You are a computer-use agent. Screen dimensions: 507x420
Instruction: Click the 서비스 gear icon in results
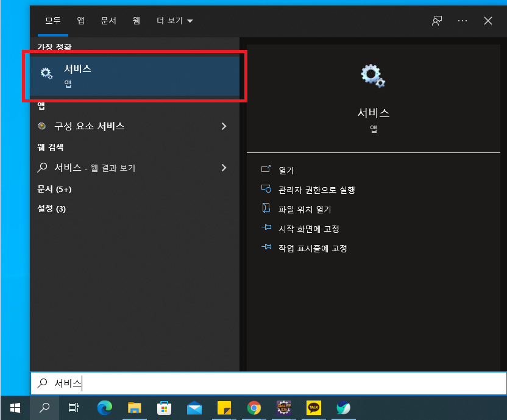click(x=46, y=73)
